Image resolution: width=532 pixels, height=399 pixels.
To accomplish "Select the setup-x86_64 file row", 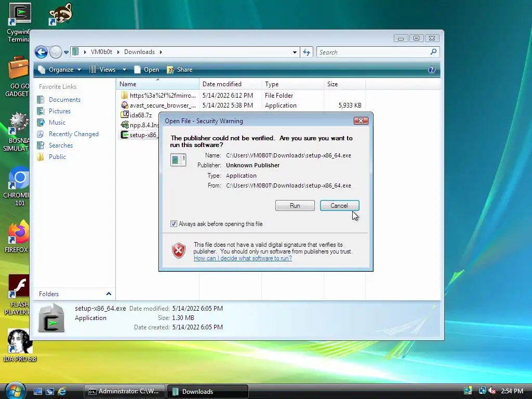I will tap(139, 135).
